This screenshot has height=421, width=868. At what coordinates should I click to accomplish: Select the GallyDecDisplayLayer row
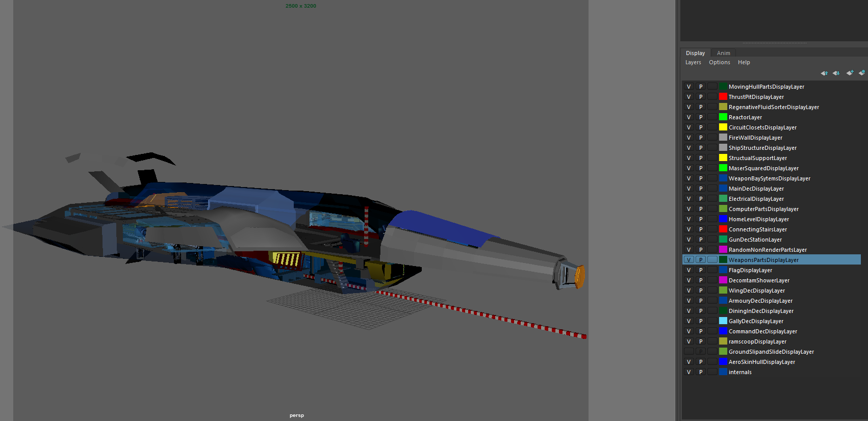756,321
